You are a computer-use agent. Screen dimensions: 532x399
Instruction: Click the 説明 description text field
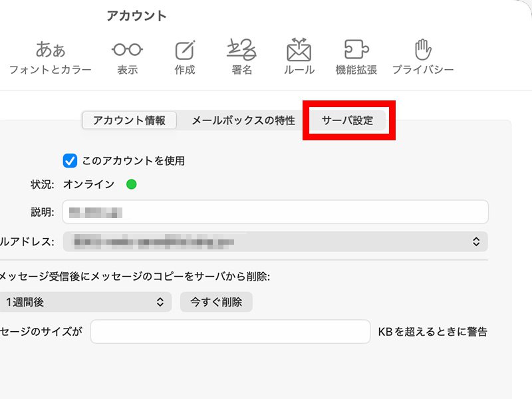pos(275,212)
